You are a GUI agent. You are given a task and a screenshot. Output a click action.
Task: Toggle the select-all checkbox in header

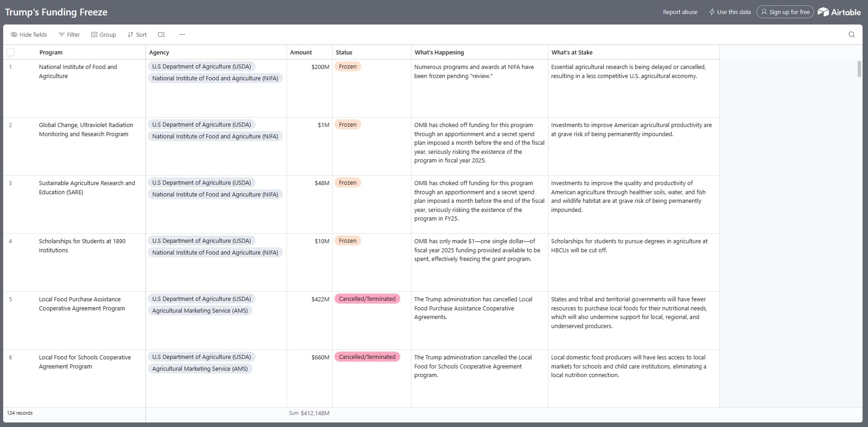click(10, 52)
